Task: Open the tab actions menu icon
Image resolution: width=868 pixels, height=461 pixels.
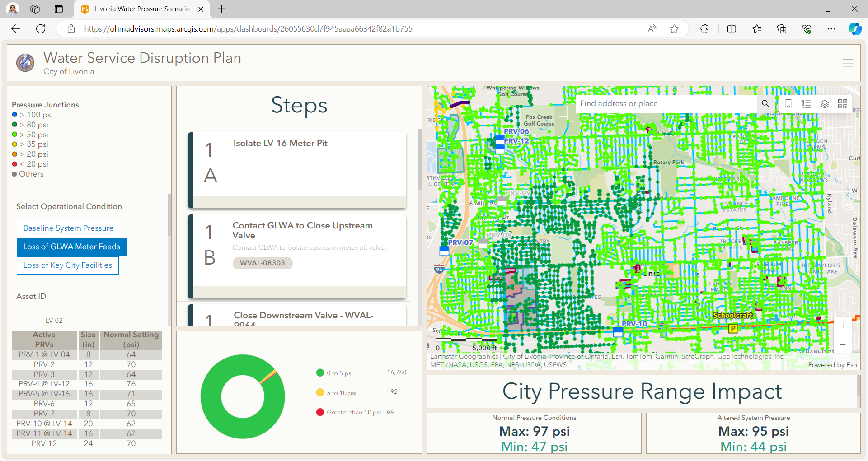Action: [x=59, y=9]
